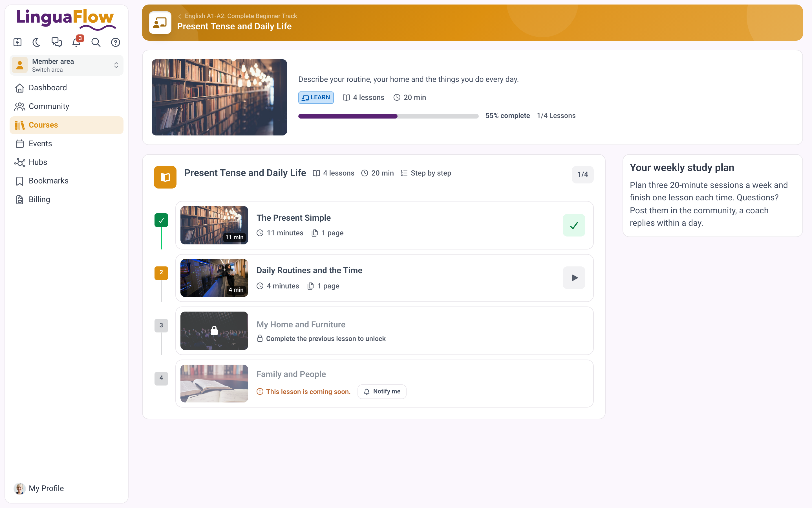Play the Daily Routines and the Time lesson
812x508 pixels.
[574, 278]
